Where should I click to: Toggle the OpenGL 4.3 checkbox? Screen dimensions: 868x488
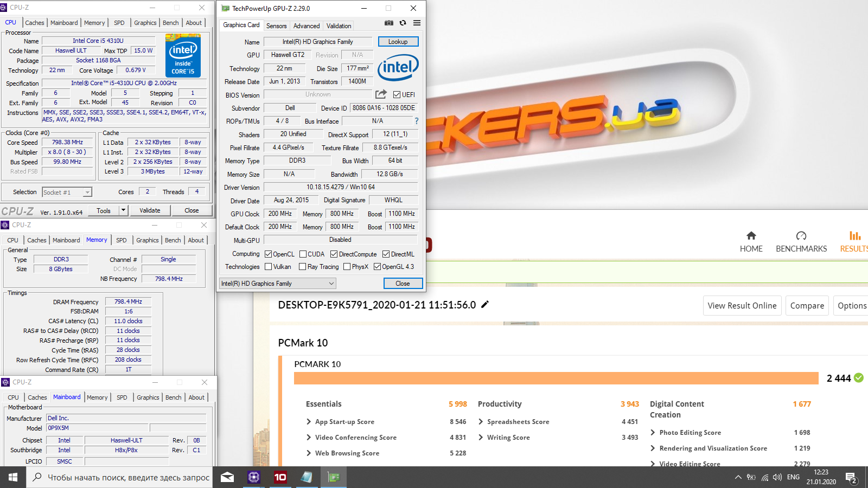[x=377, y=266]
